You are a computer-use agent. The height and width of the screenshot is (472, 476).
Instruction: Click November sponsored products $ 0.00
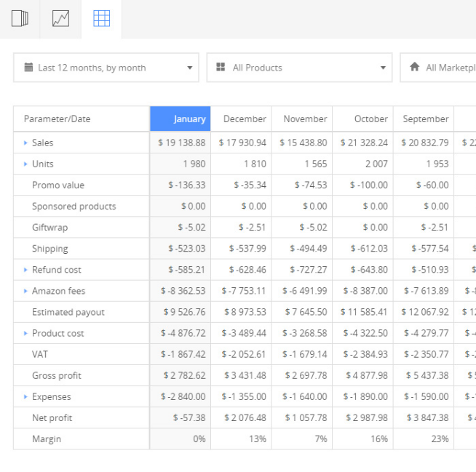(315, 207)
